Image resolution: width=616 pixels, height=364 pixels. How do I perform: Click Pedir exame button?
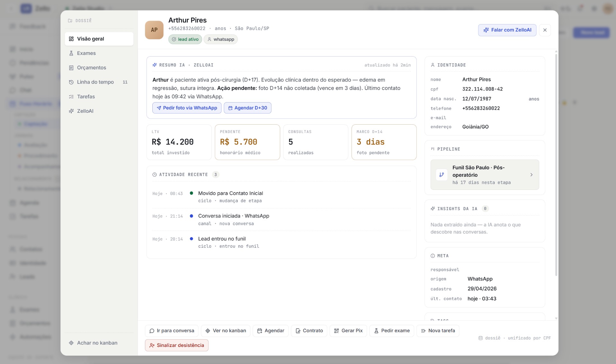tap(392, 331)
